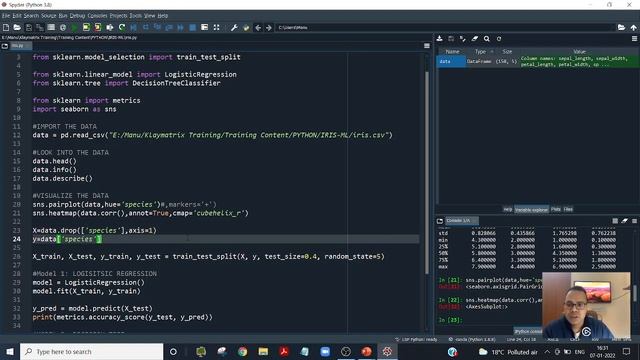Screen dimensions: 640x360
Task: Click the taskbar search box
Action: tap(91, 351)
